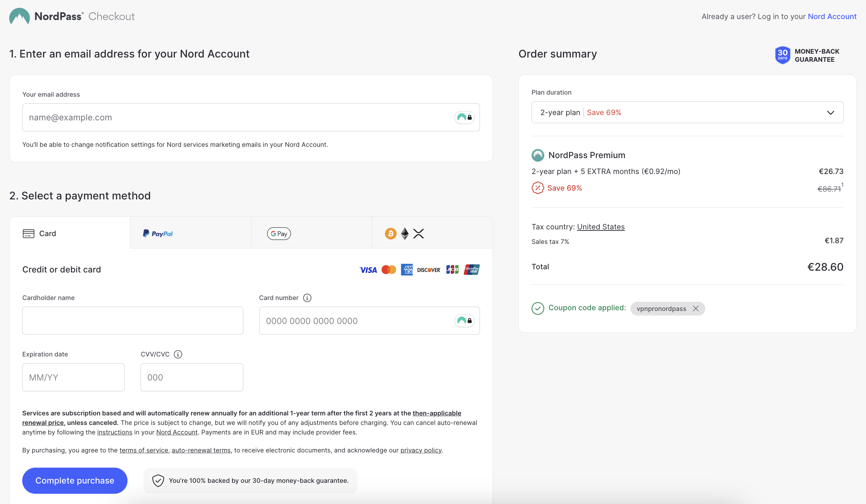The image size is (866, 504).
Task: Select the Card payment tab
Action: [70, 233]
